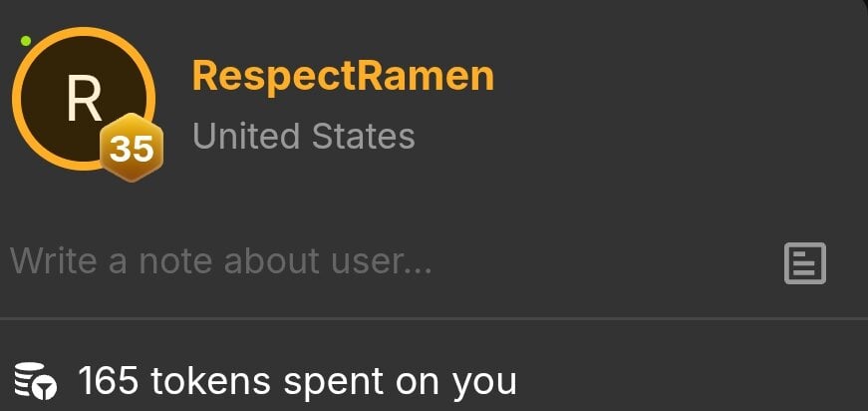Open the avatar showing letter R

[84, 99]
